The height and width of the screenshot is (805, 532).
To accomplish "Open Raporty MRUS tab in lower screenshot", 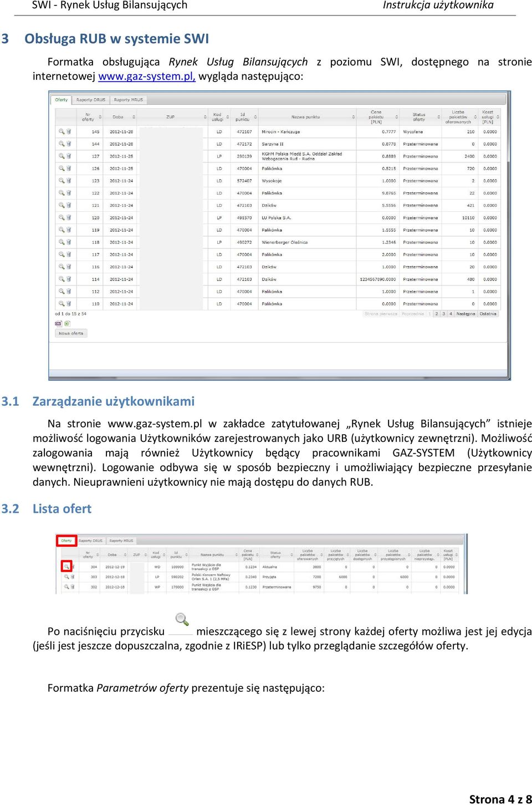I will [121, 541].
